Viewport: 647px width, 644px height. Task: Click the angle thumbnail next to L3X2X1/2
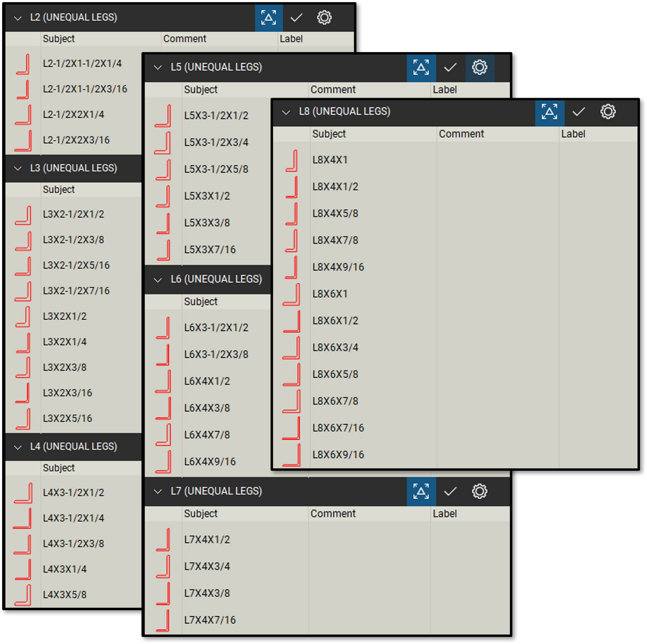(24, 317)
